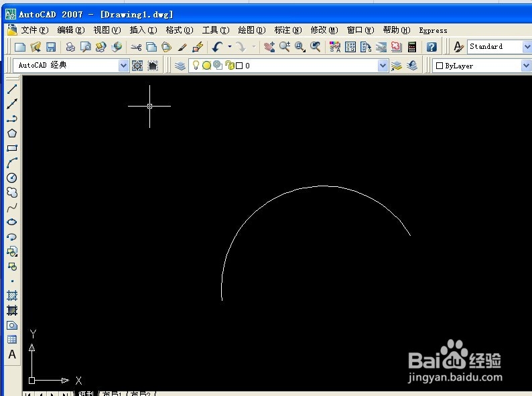Click Make Object's Layer Current icon
This screenshot has height=396, width=532.
(396, 66)
